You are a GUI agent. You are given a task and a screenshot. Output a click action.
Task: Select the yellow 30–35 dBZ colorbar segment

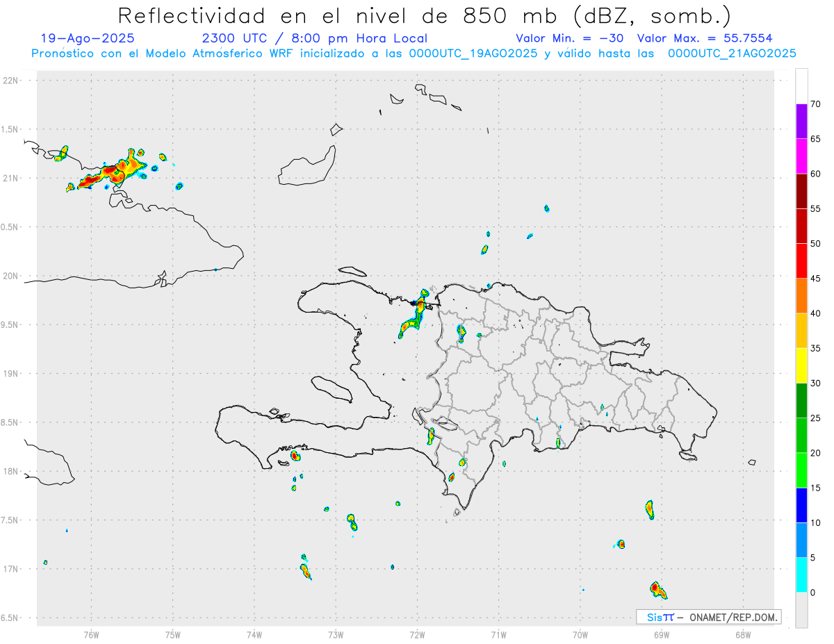(x=801, y=365)
